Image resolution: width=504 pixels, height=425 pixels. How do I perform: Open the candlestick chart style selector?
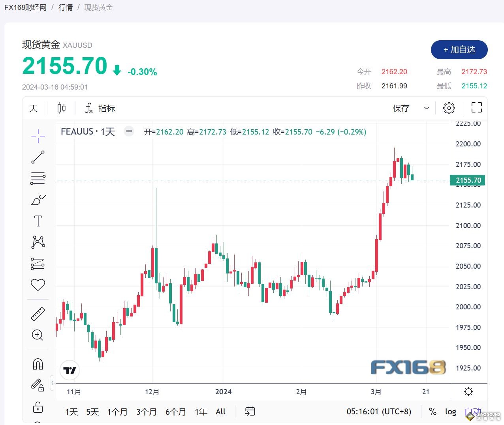(62, 108)
